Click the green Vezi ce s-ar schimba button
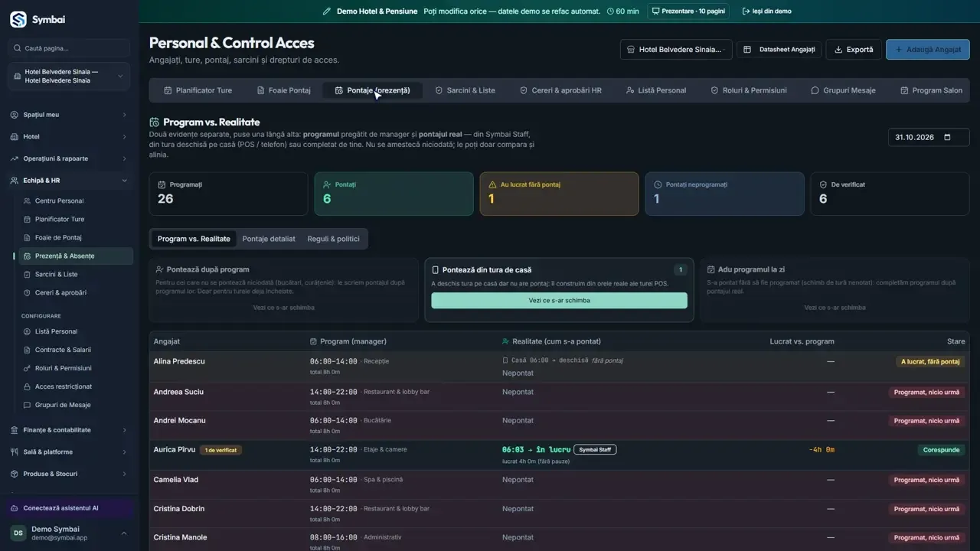 (559, 301)
